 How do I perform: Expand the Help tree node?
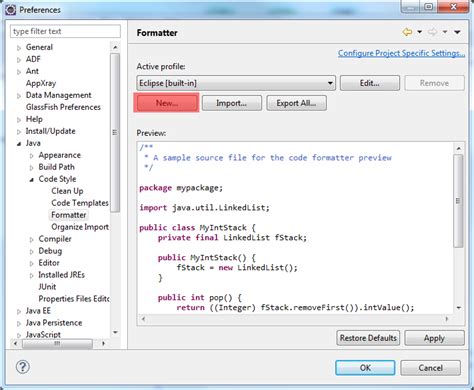pyautogui.click(x=19, y=120)
